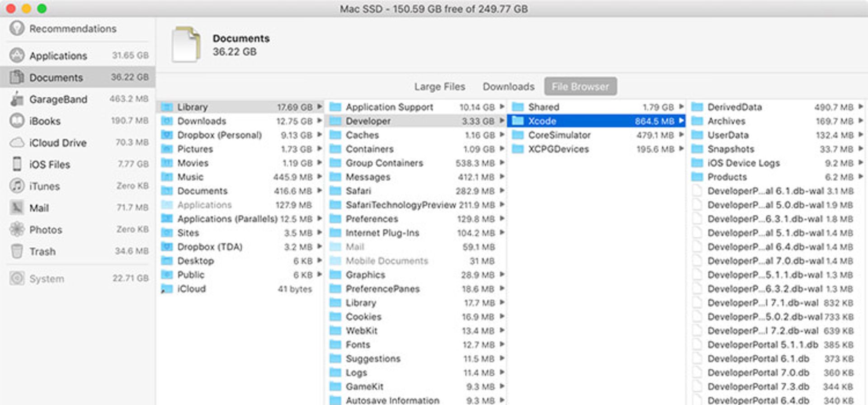The width and height of the screenshot is (868, 405).
Task: Click the Dropbox (Personal) folder icon
Action: [x=167, y=135]
